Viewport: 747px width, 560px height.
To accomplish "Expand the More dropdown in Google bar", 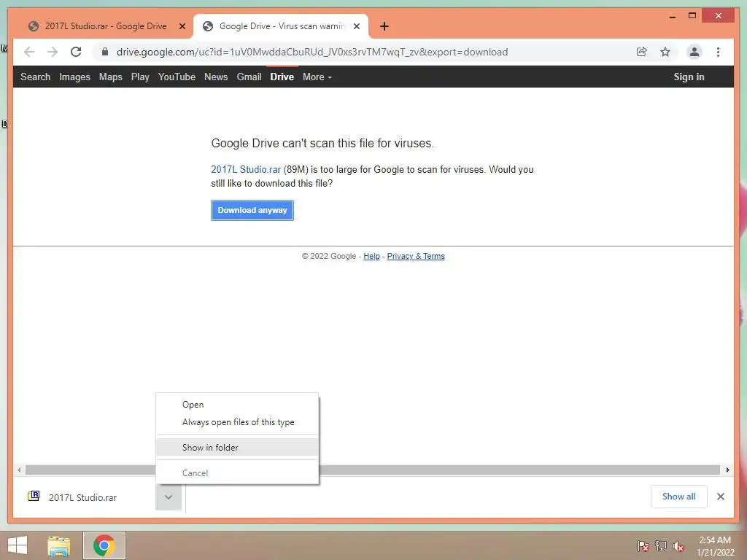I will (317, 77).
